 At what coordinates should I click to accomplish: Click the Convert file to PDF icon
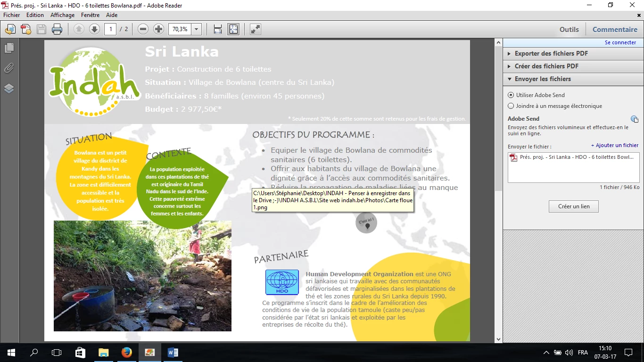[x=25, y=29]
